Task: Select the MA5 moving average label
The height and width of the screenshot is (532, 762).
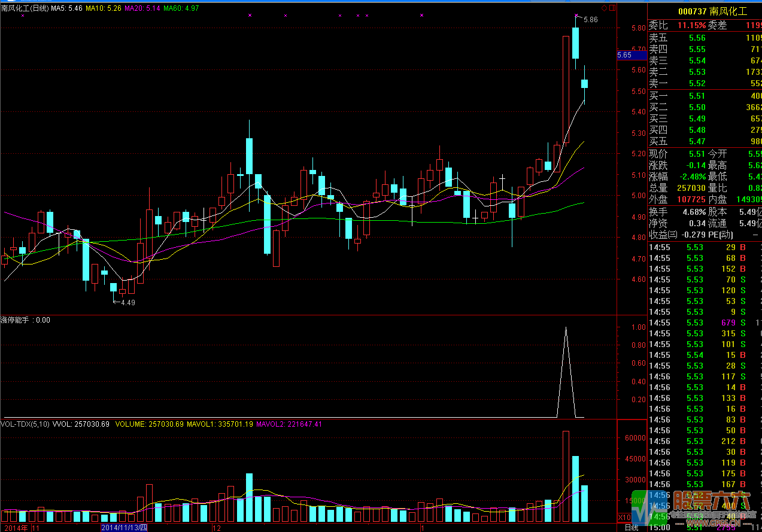Action: (67, 8)
